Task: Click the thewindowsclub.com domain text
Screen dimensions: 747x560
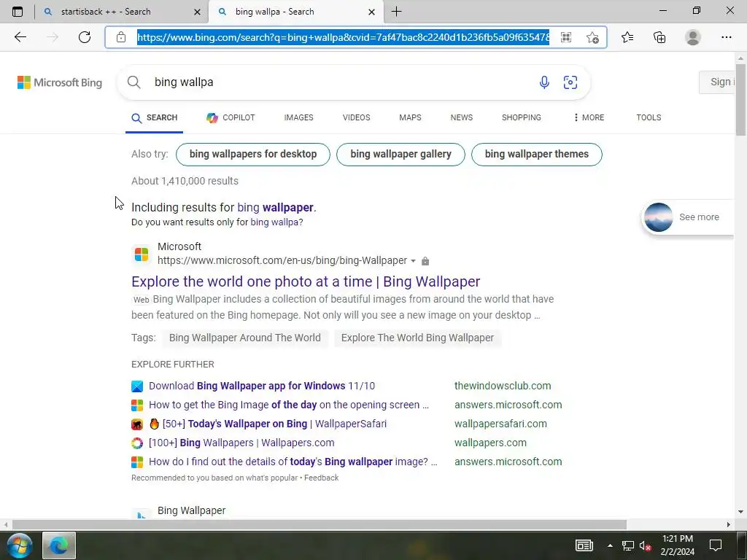Action: click(503, 386)
